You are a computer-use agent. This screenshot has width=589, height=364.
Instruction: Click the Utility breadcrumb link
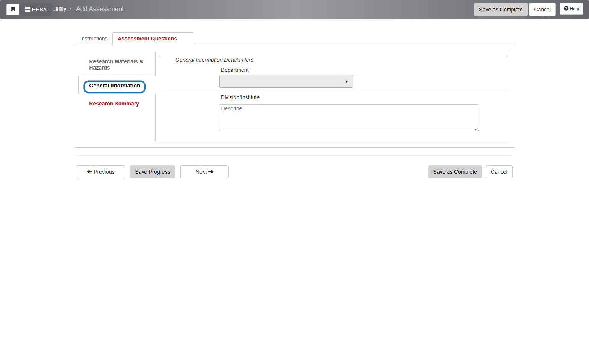click(60, 9)
